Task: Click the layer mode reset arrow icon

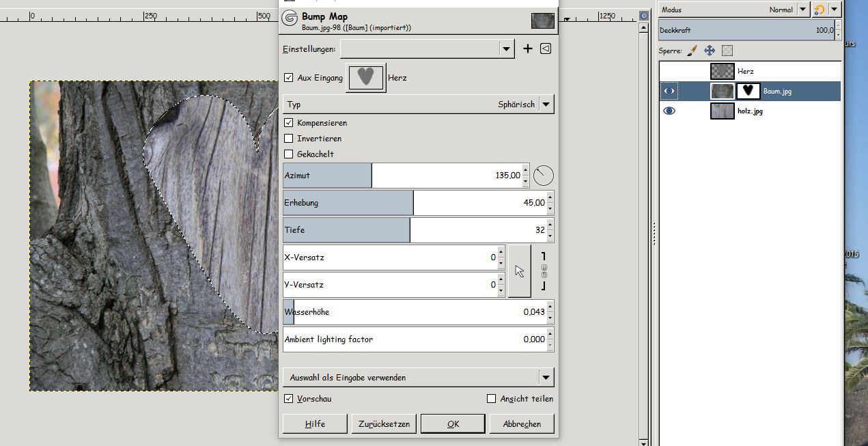Action: pyautogui.click(x=819, y=10)
